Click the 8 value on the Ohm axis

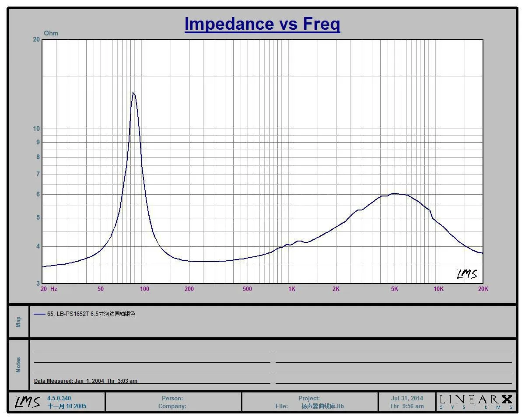click(38, 157)
